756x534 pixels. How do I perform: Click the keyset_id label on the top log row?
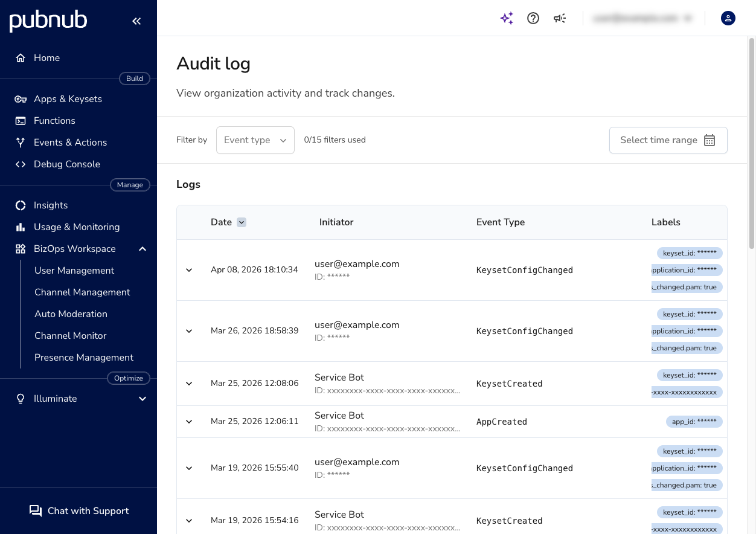click(x=690, y=253)
